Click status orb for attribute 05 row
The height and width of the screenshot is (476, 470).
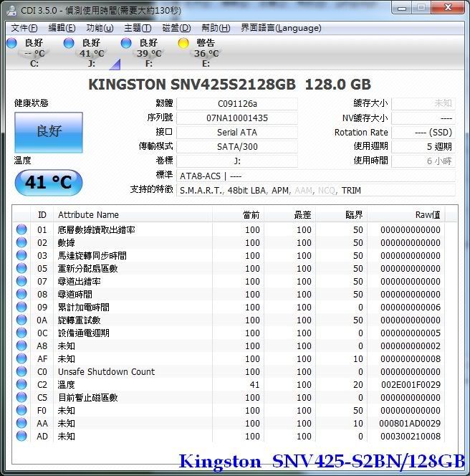click(x=21, y=268)
